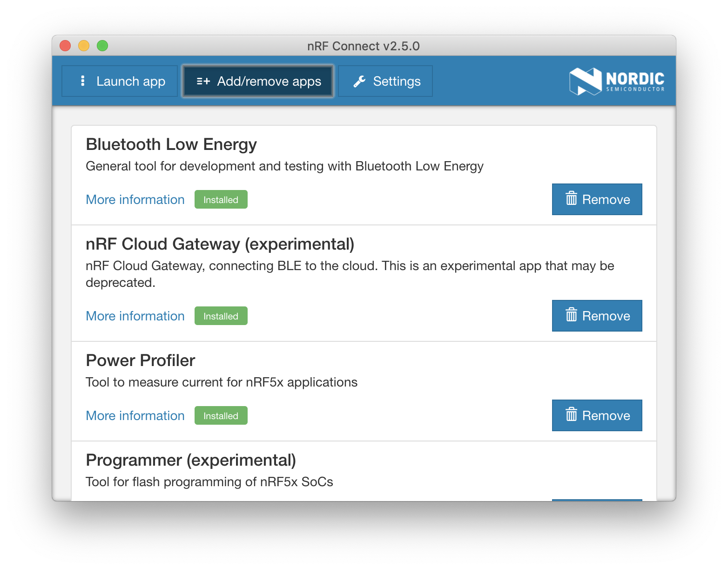Click the Installed badge for Power Profiler
This screenshot has height=570, width=728.
point(221,416)
